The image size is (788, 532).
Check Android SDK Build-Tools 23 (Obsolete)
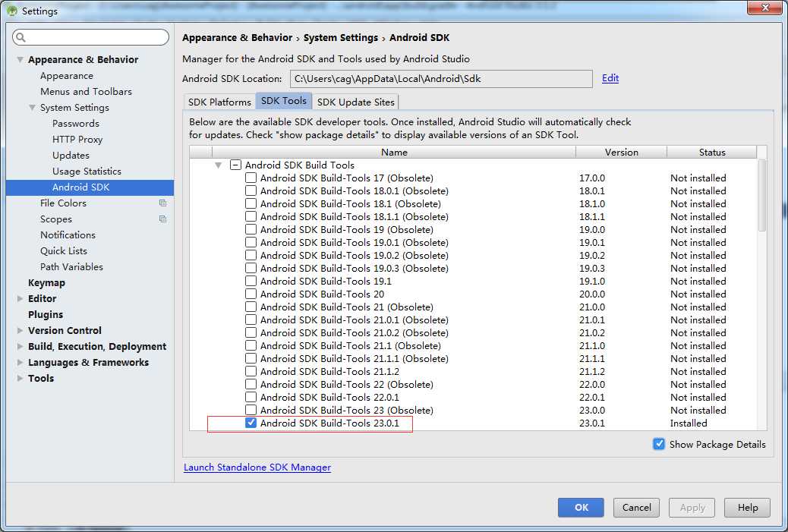click(251, 410)
